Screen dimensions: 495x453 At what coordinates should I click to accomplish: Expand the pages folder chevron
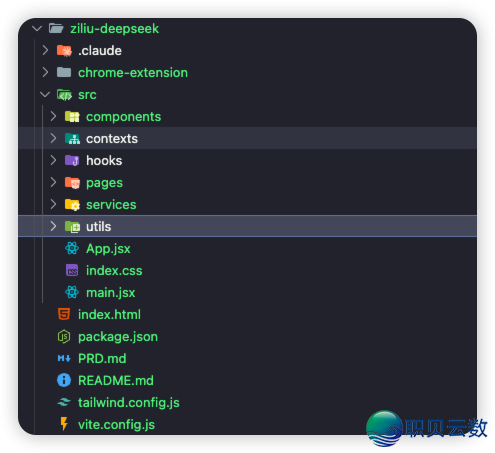pyautogui.click(x=53, y=183)
